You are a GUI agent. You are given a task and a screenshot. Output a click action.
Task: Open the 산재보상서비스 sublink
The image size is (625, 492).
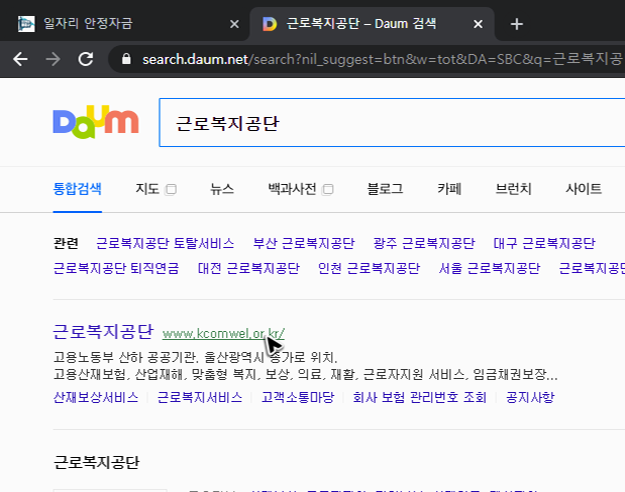(x=96, y=397)
